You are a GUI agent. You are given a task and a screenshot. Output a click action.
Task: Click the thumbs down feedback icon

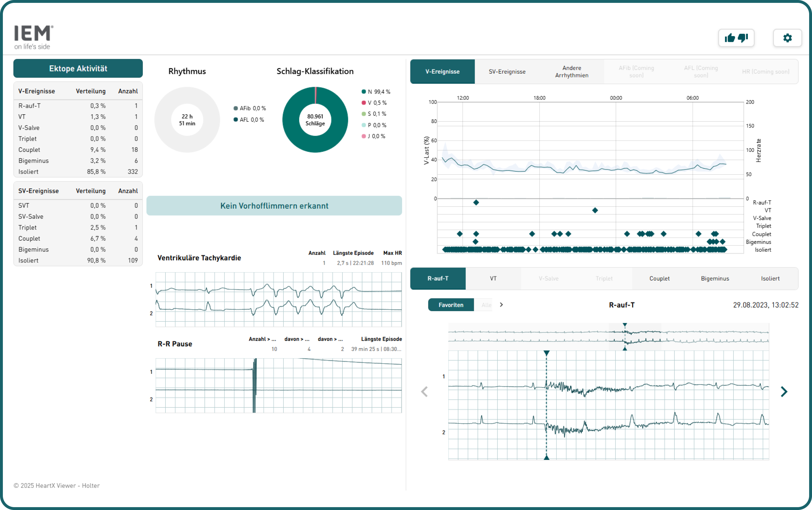click(743, 38)
